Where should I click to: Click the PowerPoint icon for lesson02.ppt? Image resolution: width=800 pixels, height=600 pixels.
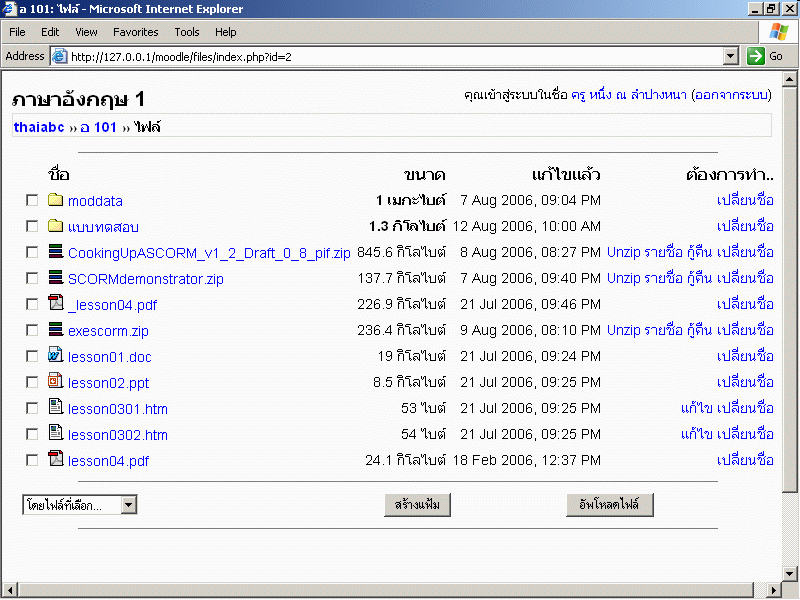click(x=56, y=382)
